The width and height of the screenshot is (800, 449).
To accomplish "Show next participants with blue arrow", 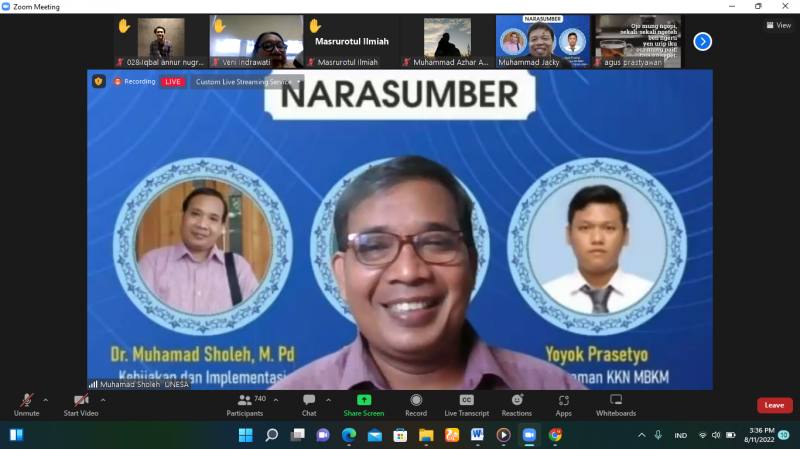I will point(703,41).
